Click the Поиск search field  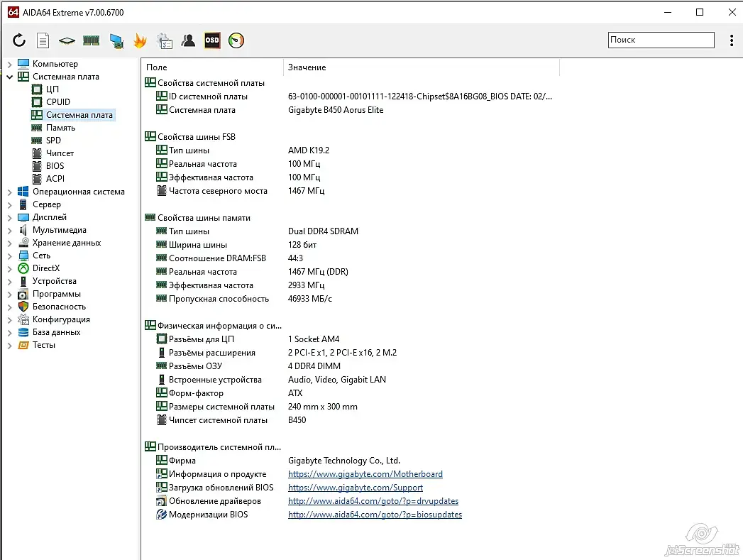click(661, 40)
